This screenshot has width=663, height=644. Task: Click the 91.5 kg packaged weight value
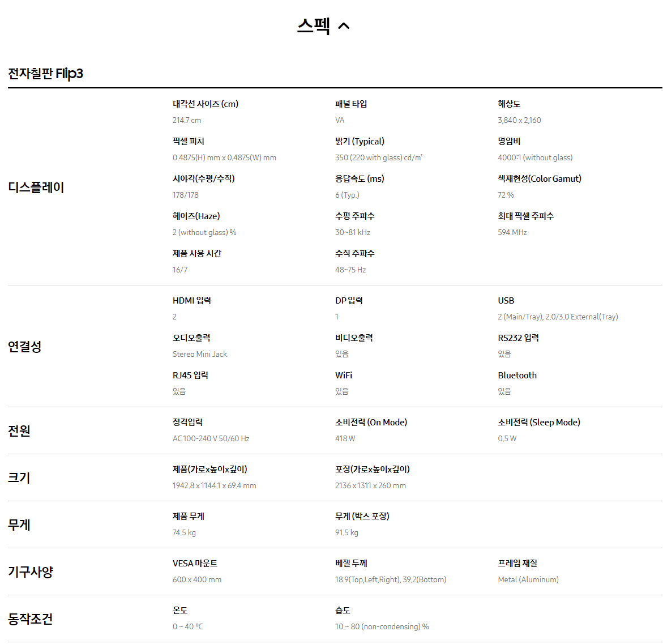coord(347,532)
